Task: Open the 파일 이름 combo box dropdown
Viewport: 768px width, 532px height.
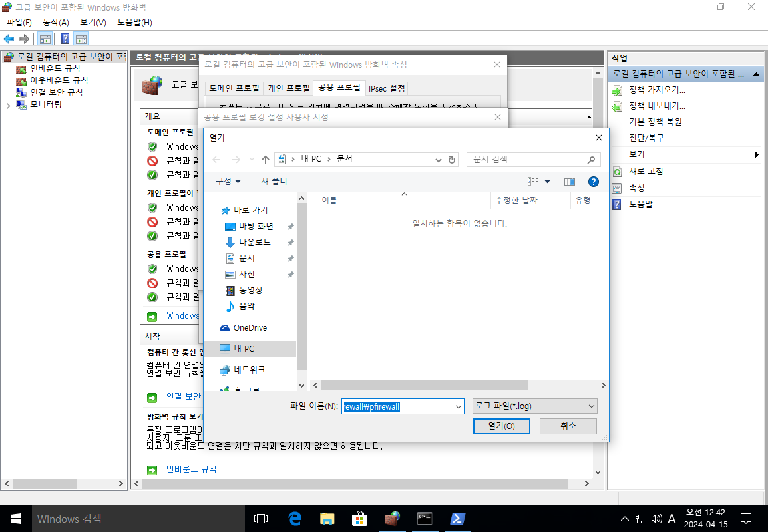Action: tap(458, 407)
